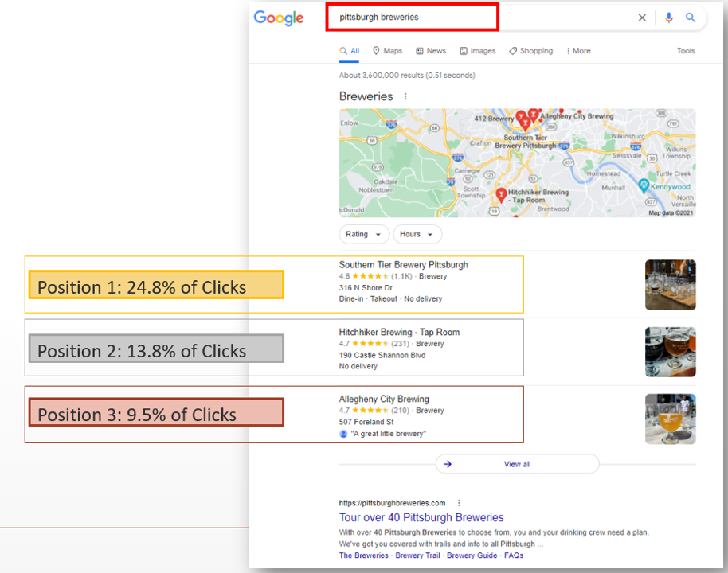Open Hitchhiker Brewing - Tap Room listing
The image size is (728, 573).
399,332
